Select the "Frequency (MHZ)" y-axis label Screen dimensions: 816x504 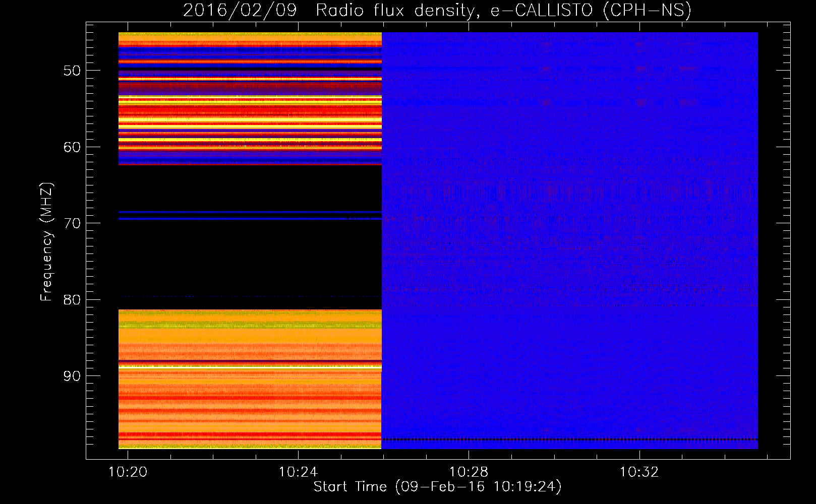coord(46,242)
